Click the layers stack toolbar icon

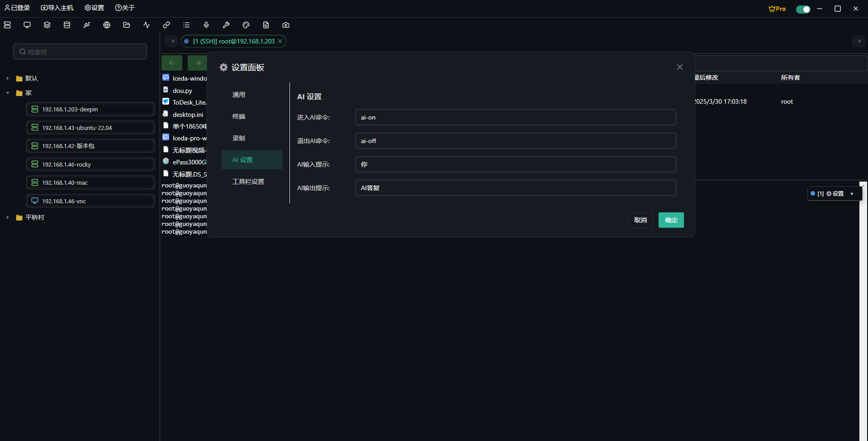pyautogui.click(x=47, y=25)
